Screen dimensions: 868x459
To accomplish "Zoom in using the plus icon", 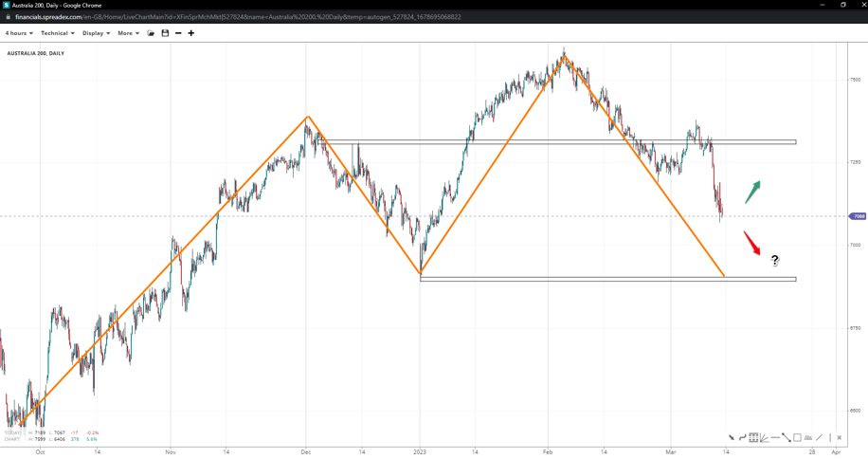I will tap(191, 33).
